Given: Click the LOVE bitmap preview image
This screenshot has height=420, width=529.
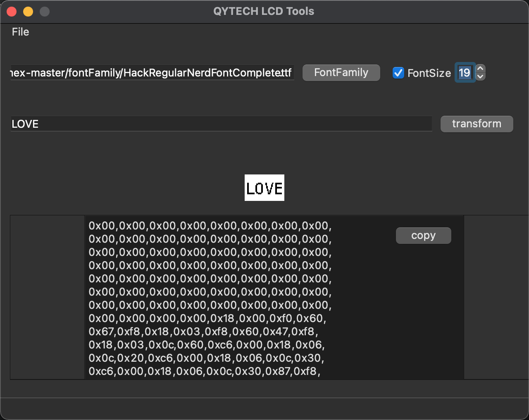Looking at the screenshot, I should click(264, 188).
